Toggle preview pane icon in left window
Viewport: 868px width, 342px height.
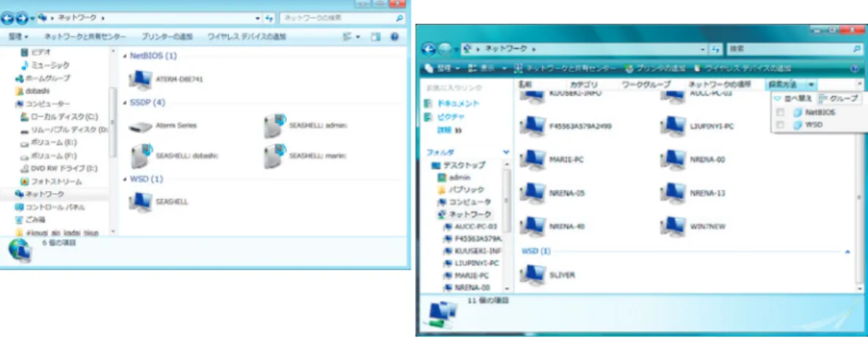[376, 36]
